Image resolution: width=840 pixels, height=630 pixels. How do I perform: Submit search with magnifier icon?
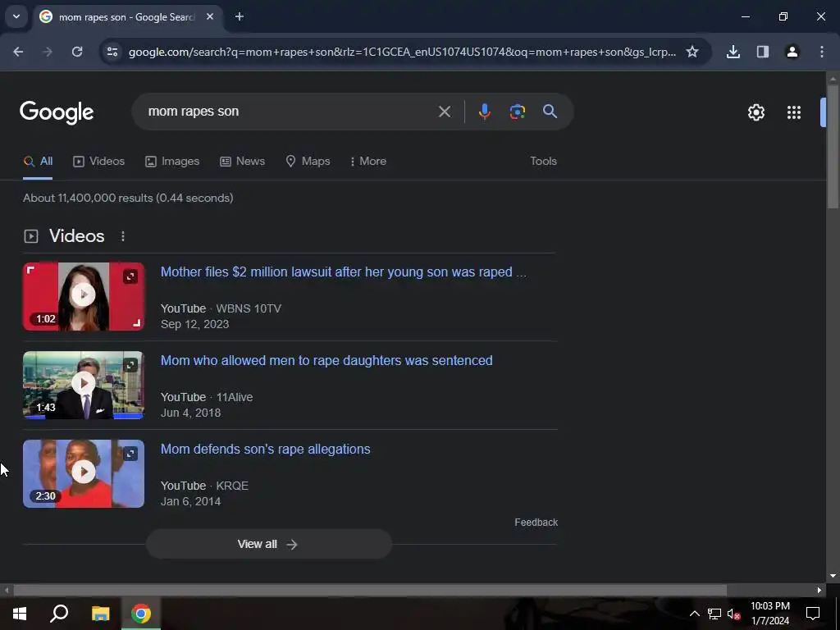coord(550,112)
